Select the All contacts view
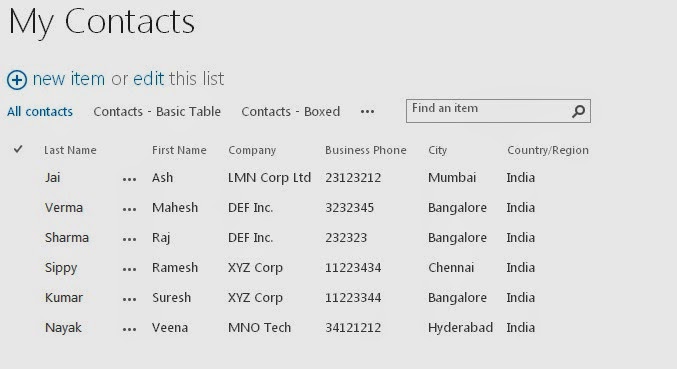 tap(40, 112)
